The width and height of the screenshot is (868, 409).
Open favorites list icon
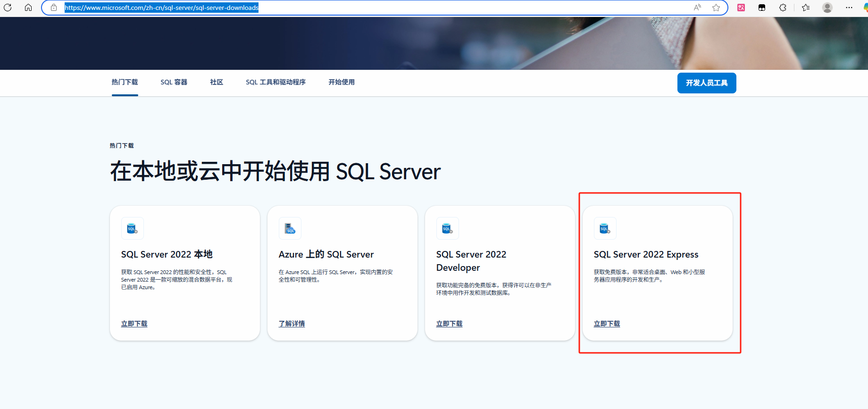806,8
